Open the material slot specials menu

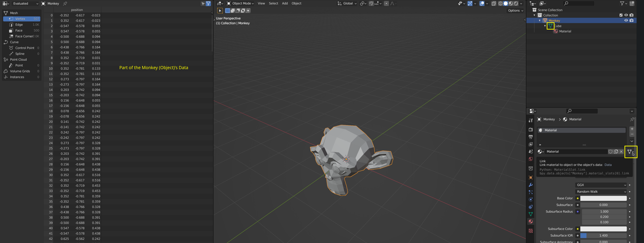(x=632, y=142)
